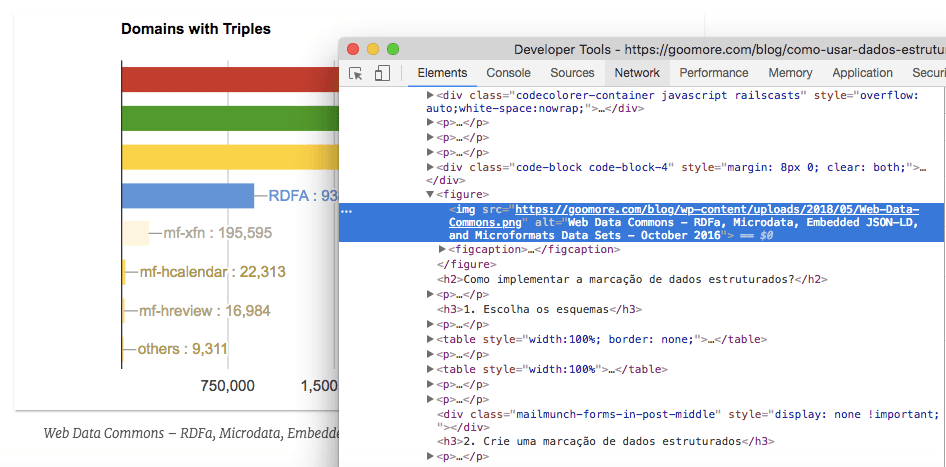Expand the code-block-4 div node

pyautogui.click(x=431, y=167)
